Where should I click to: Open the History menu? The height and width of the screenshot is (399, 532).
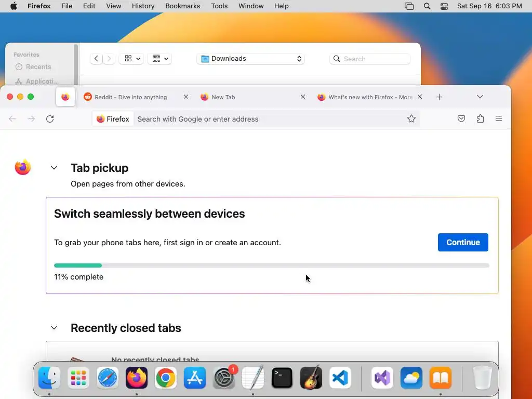tap(143, 6)
